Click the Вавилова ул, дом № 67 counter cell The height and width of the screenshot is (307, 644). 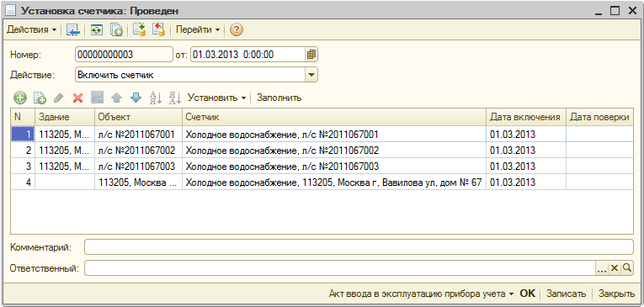coord(334,183)
